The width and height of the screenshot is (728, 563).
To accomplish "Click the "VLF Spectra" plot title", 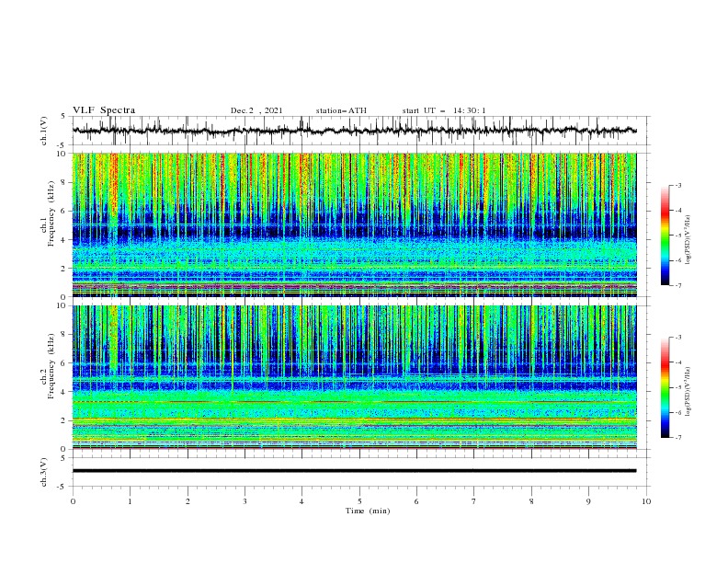I will point(104,110).
